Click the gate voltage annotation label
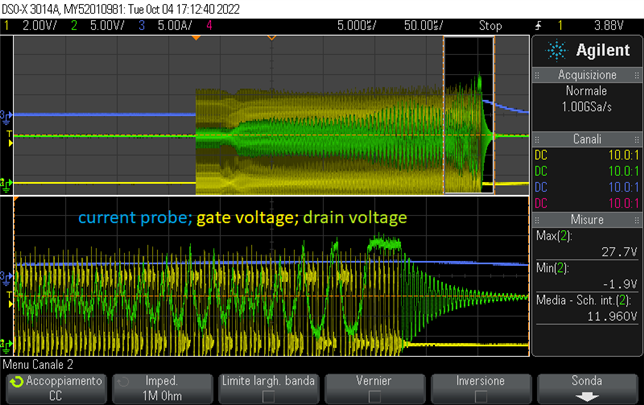The image size is (644, 405). 247,217
